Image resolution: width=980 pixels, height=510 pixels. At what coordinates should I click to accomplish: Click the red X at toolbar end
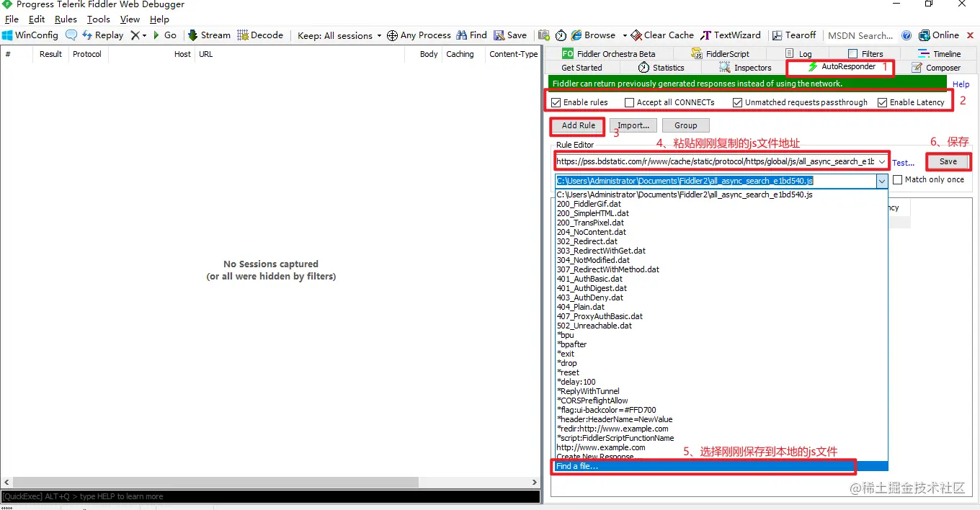[970, 35]
